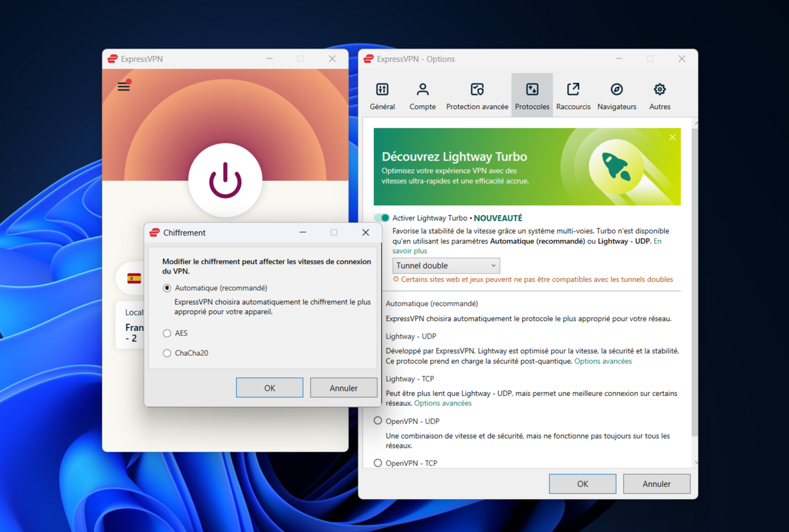789x532 pixels.
Task: Open the hamburger menu in ExpressVPN window
Action: pyautogui.click(x=124, y=86)
